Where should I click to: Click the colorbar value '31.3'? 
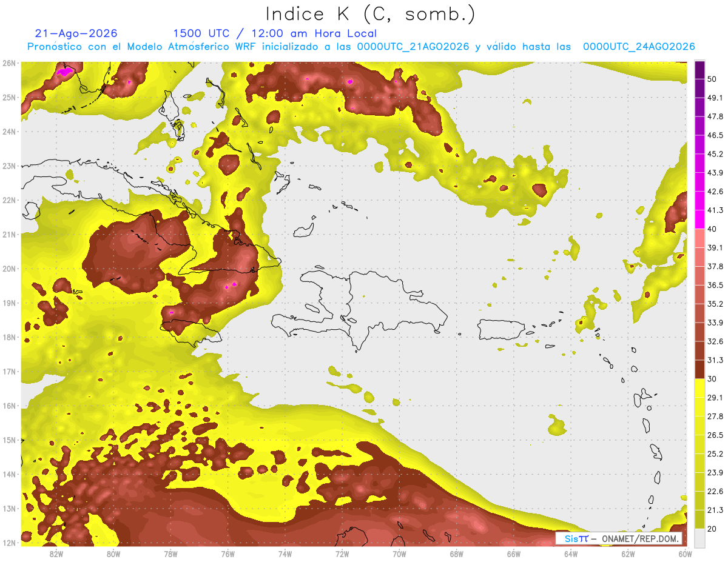tap(716, 360)
